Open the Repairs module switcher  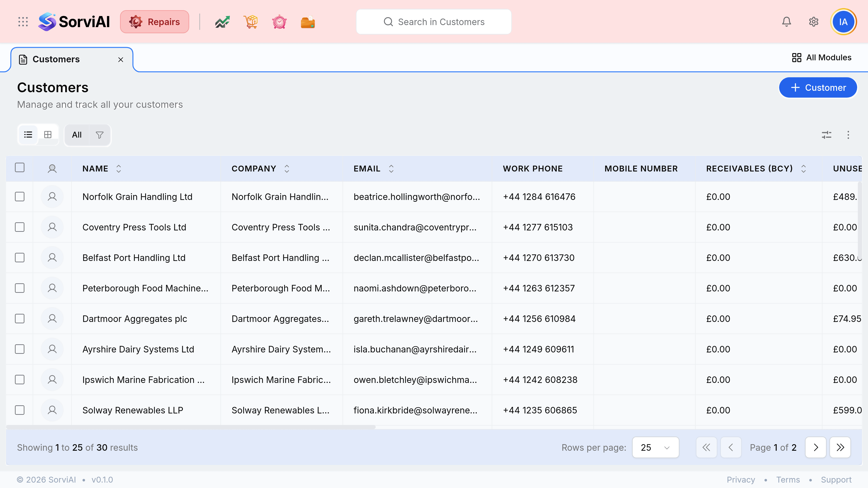tap(155, 22)
